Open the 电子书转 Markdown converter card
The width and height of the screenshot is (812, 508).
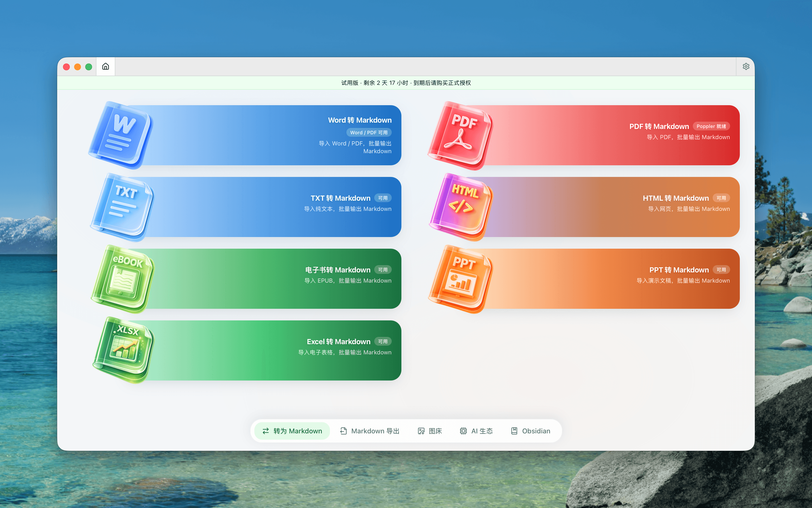(x=262, y=278)
